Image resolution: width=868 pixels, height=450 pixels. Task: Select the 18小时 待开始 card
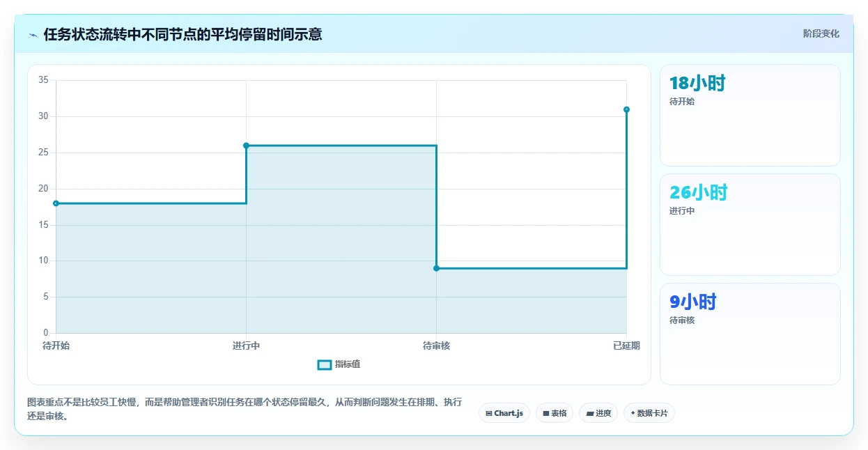750,115
